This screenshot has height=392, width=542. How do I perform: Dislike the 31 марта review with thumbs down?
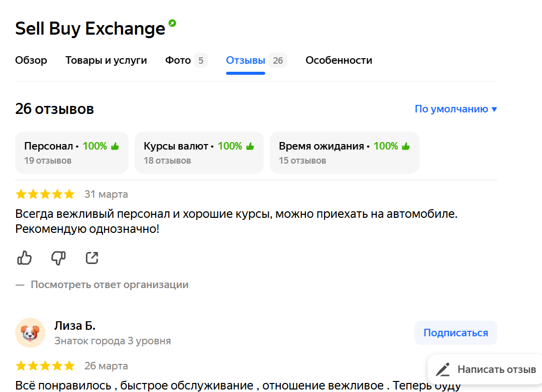[x=58, y=257]
